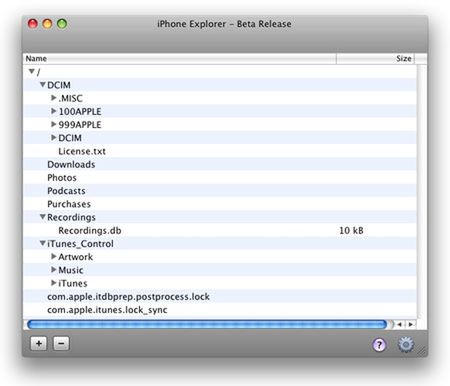450x386 pixels.
Task: Click the yellow minimize window button
Action: pos(47,24)
